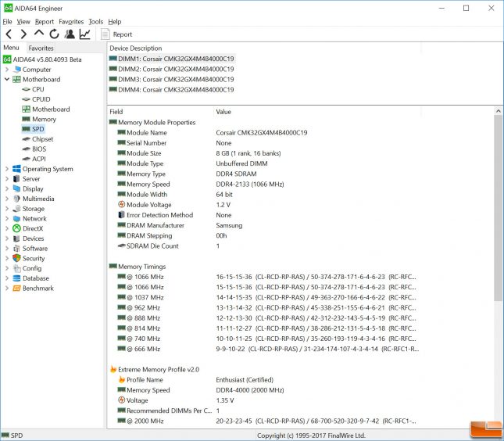Select DIMM1 Corsair device row

[x=172, y=59]
